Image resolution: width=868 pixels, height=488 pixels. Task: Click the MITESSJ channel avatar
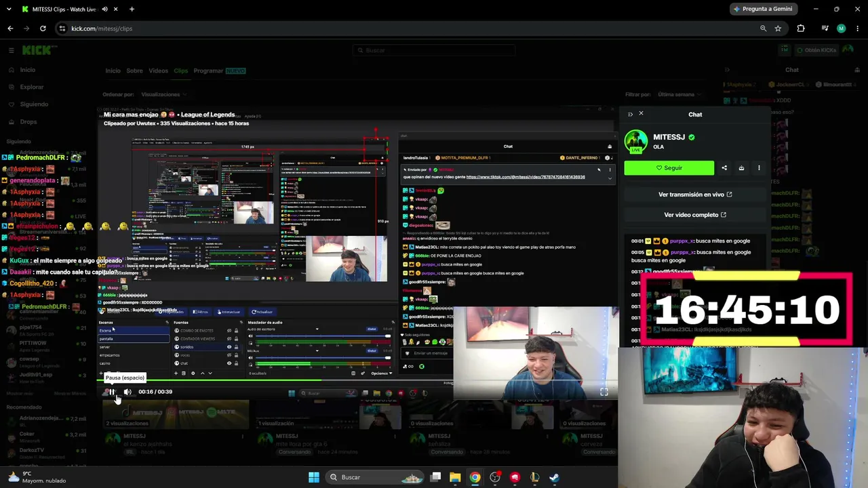point(636,141)
